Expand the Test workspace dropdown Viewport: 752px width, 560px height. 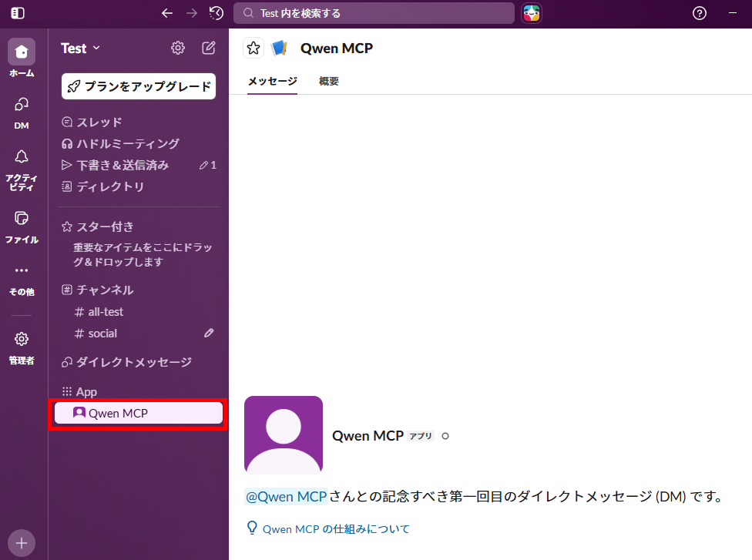(81, 49)
